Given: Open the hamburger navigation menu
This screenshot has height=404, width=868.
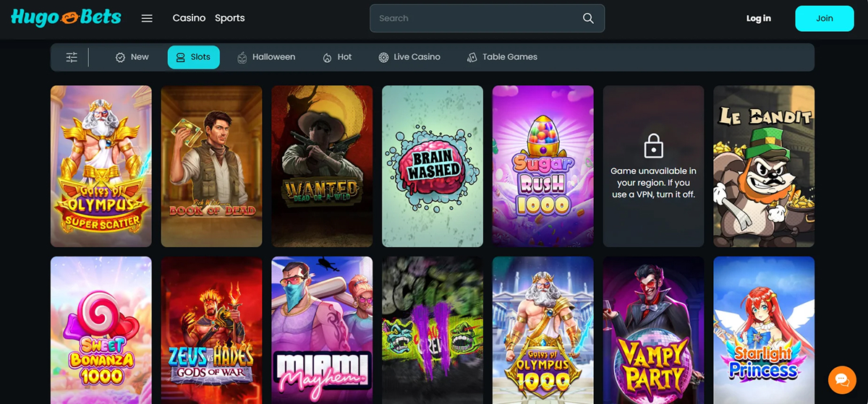Looking at the screenshot, I should [147, 18].
